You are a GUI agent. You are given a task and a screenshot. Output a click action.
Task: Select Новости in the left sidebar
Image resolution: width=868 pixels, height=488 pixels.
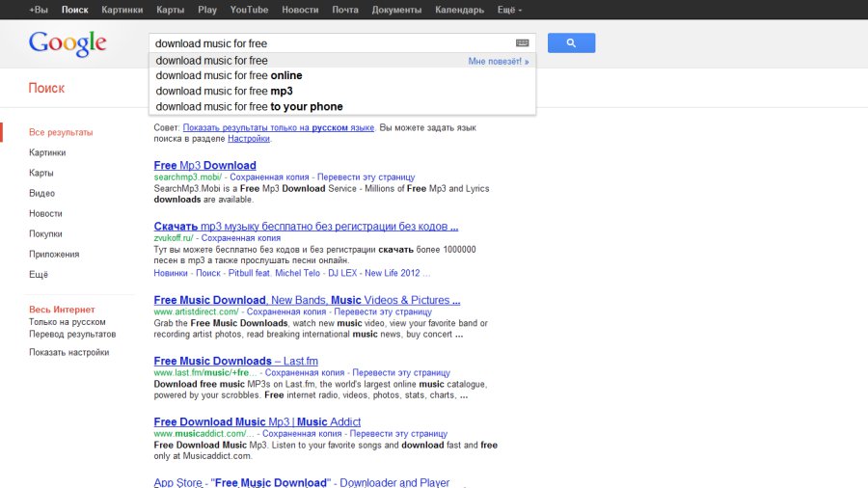coord(45,213)
